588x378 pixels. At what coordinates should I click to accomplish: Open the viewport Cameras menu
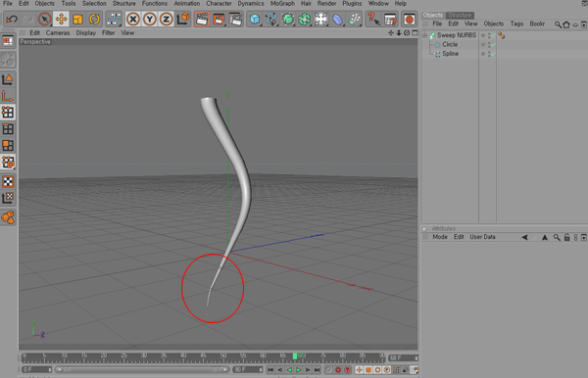[x=58, y=33]
